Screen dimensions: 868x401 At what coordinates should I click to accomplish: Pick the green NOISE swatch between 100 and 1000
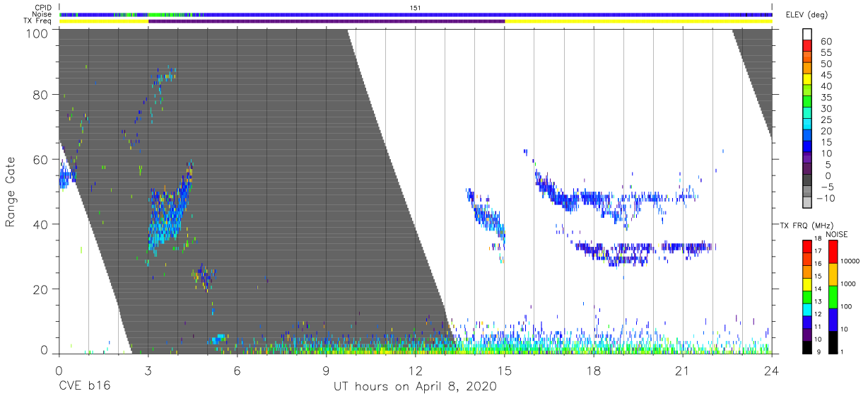coord(833,296)
